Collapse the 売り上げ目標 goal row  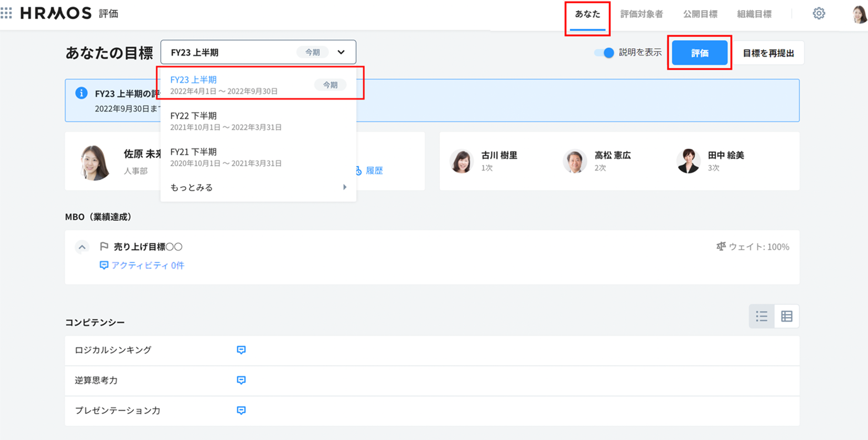82,247
